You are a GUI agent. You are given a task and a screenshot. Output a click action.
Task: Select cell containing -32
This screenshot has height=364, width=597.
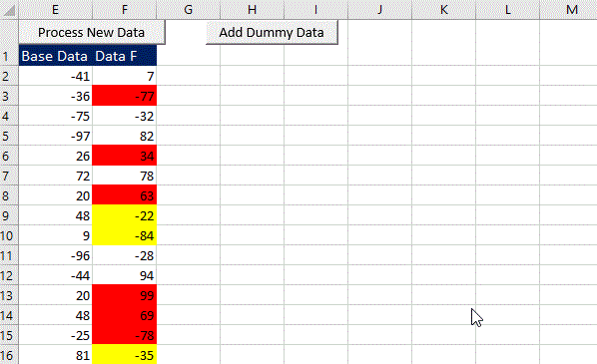[x=125, y=116]
